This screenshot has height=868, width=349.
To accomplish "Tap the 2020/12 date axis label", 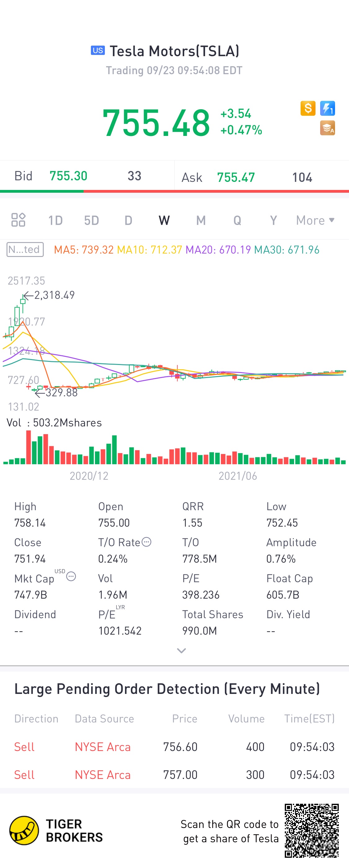I will pyautogui.click(x=89, y=476).
